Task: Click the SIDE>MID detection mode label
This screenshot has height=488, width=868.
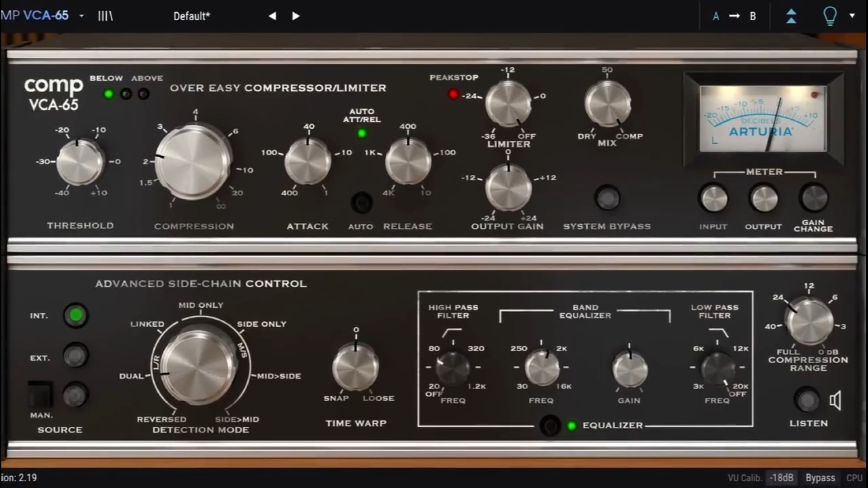Action: coord(237,420)
